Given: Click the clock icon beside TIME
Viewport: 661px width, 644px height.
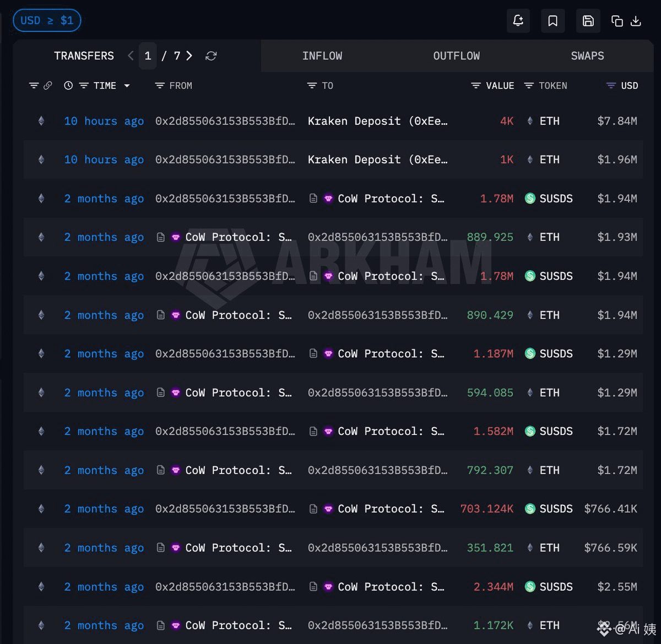Looking at the screenshot, I should (x=68, y=85).
